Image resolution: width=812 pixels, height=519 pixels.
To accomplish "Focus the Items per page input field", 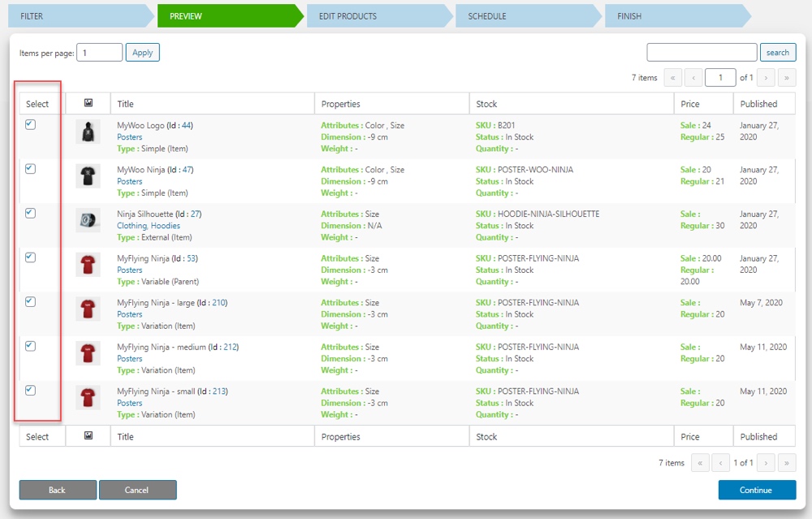I will pos(101,53).
